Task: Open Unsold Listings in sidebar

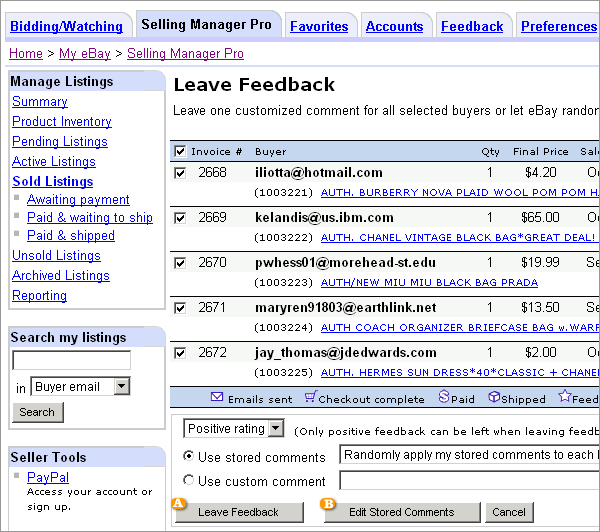Action: 56,255
